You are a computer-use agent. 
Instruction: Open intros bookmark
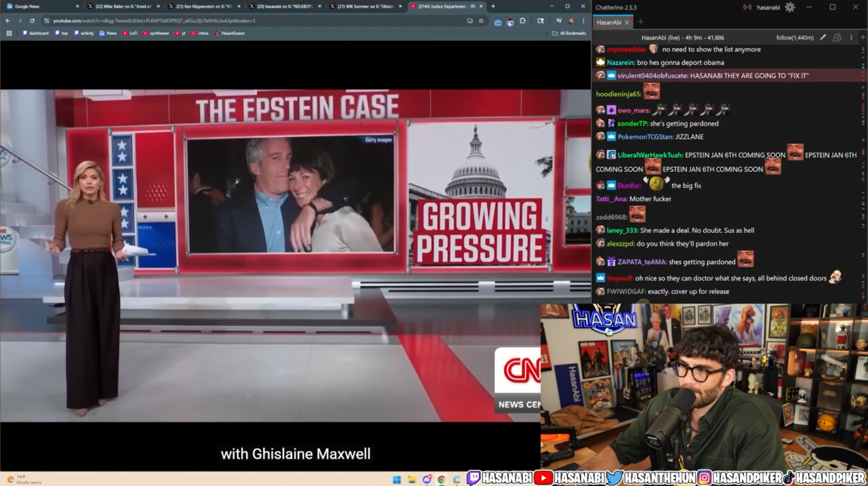pos(199,33)
